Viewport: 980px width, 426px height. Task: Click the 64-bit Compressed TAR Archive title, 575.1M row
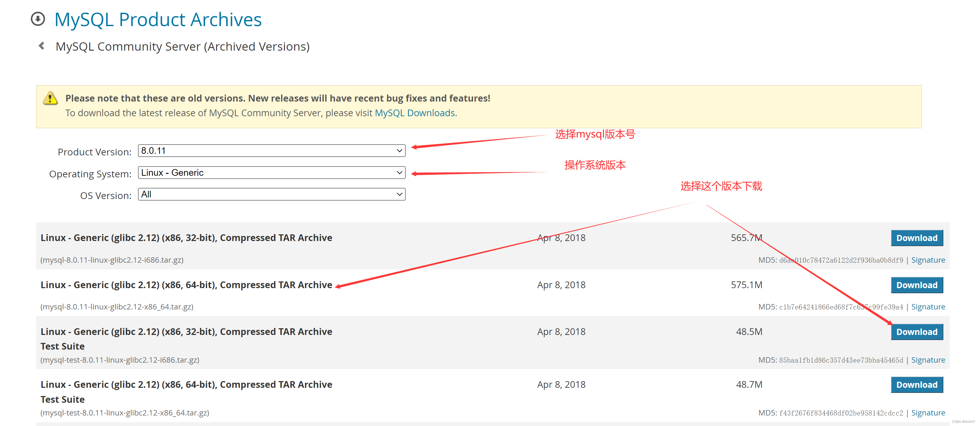(x=186, y=285)
